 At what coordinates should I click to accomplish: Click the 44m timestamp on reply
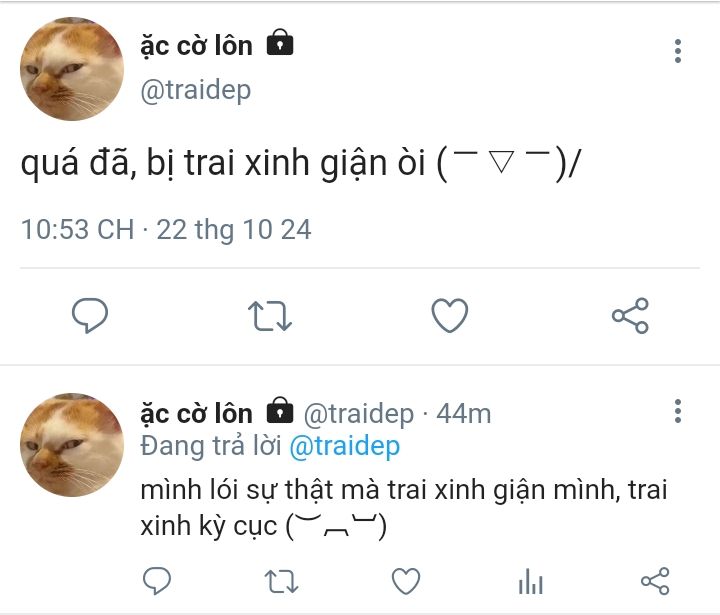pyautogui.click(x=463, y=413)
